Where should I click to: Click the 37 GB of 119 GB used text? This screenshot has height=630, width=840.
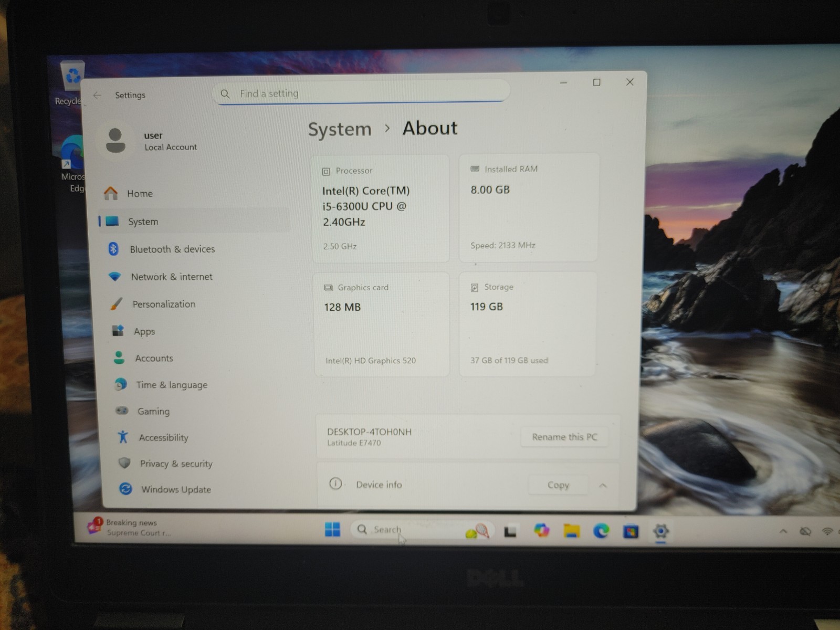click(509, 360)
